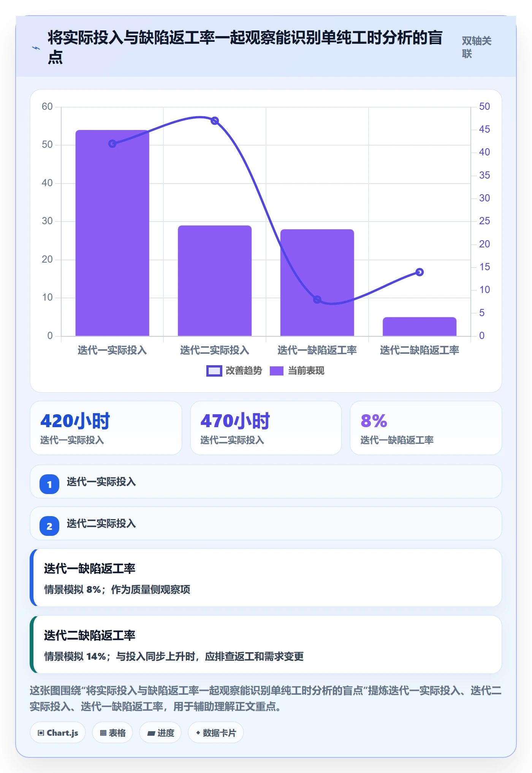
Task: Click the 双轴关联 label in the header
Action: click(477, 47)
